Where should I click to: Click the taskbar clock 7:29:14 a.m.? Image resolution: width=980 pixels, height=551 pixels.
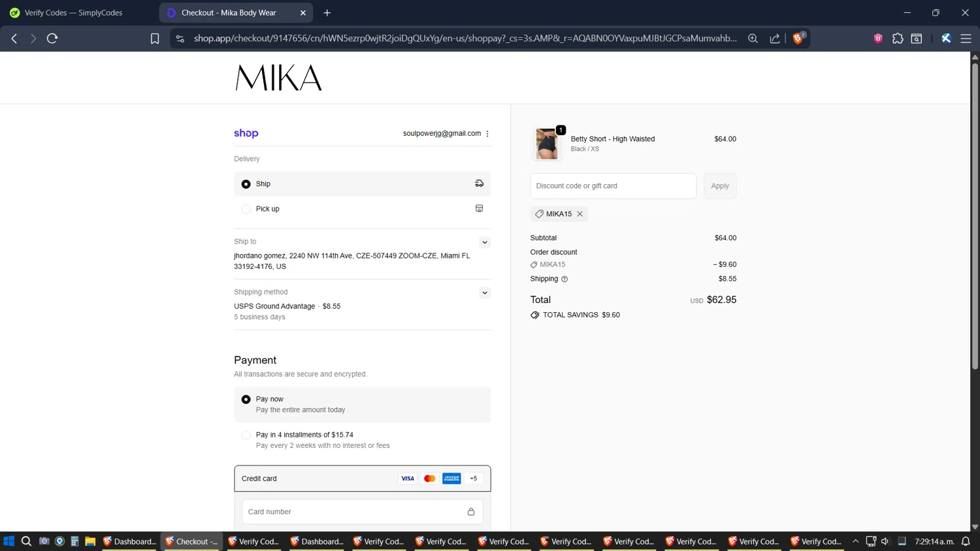935,541
